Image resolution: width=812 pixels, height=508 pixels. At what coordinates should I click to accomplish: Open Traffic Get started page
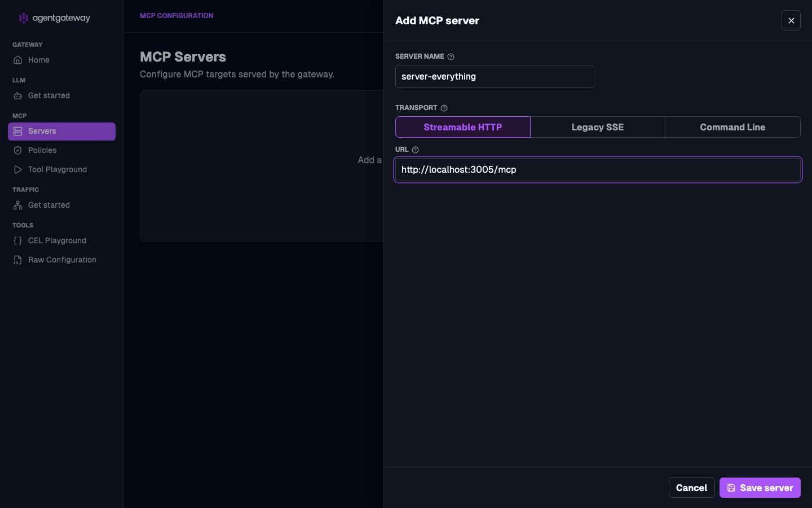[61, 205]
